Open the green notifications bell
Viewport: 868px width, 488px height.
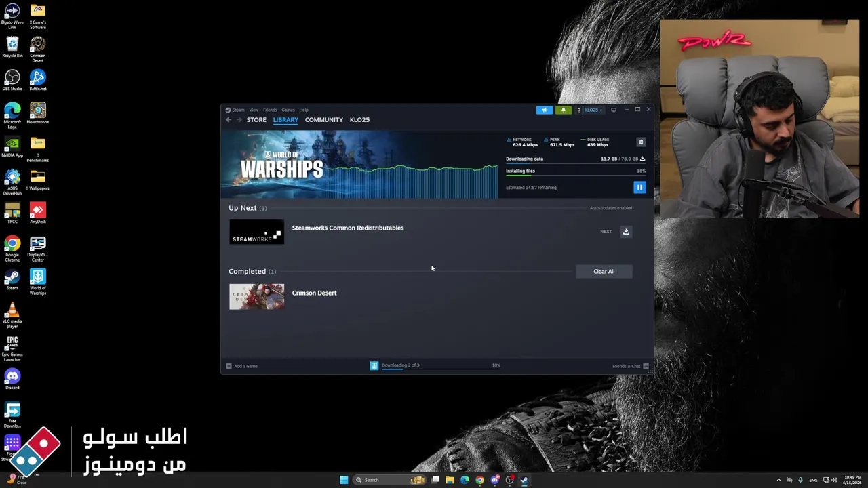563,110
